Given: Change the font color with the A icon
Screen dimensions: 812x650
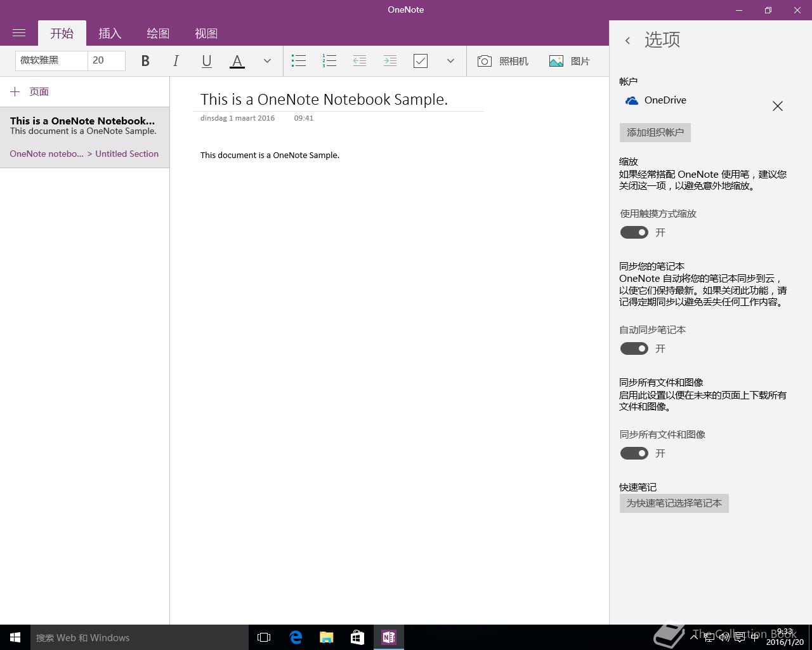Looking at the screenshot, I should coord(237,61).
